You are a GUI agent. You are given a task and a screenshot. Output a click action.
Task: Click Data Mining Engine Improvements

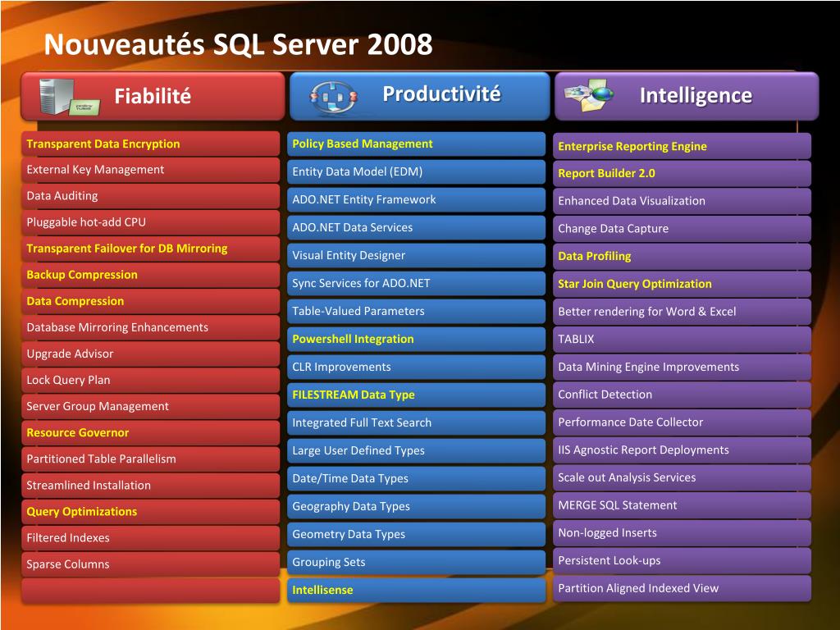[x=682, y=367]
